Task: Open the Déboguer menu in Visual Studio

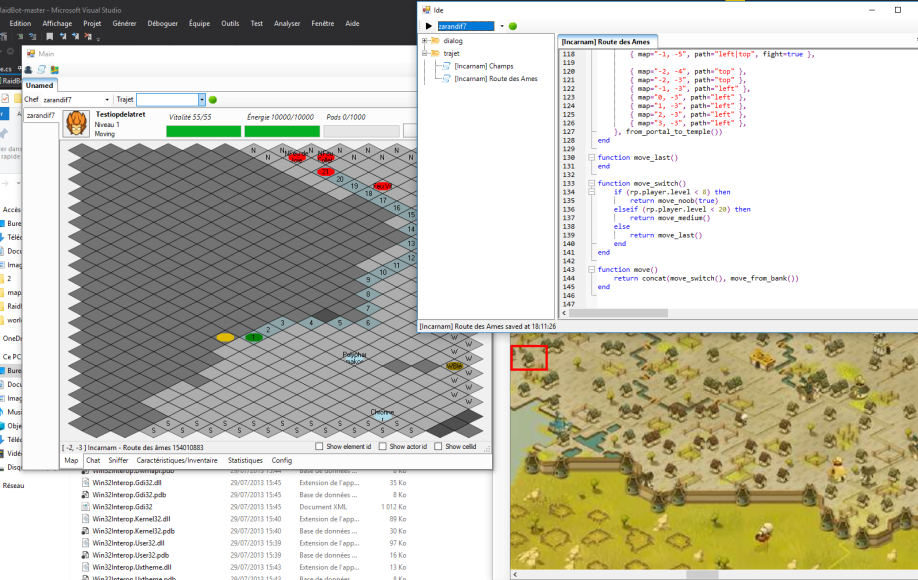Action: (163, 23)
